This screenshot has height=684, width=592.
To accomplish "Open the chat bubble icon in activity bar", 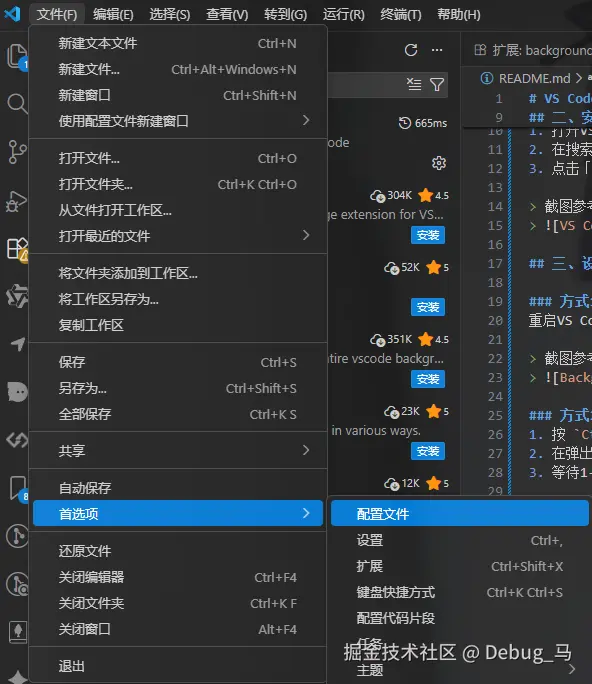I will tap(17, 392).
